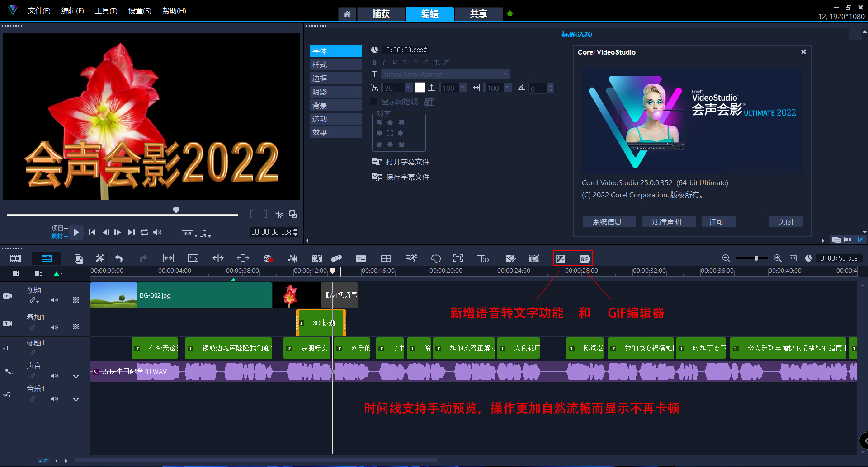This screenshot has height=467, width=868.
Task: Open the 编辑(E) menu
Action: 72,11
